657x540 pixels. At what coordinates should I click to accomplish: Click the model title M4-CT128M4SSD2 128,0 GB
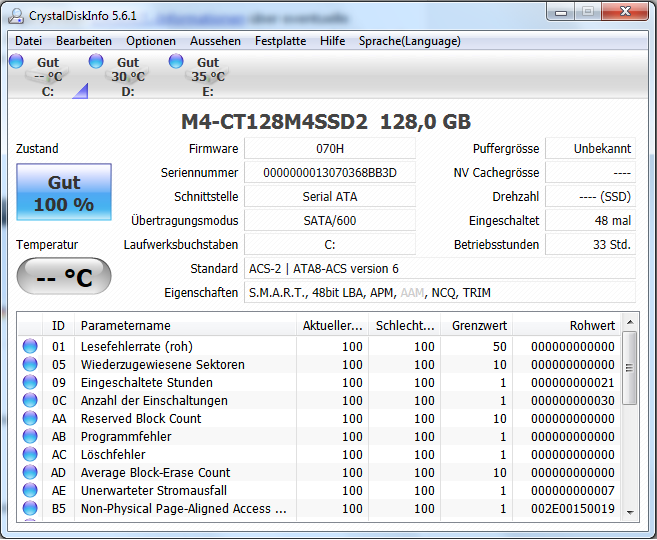click(x=326, y=122)
